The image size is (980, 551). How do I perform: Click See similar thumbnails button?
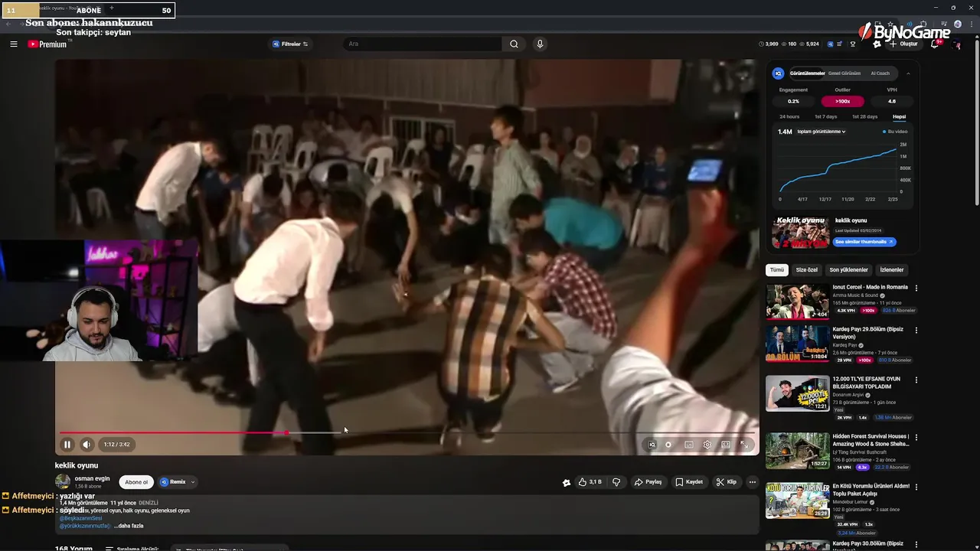[x=864, y=242]
